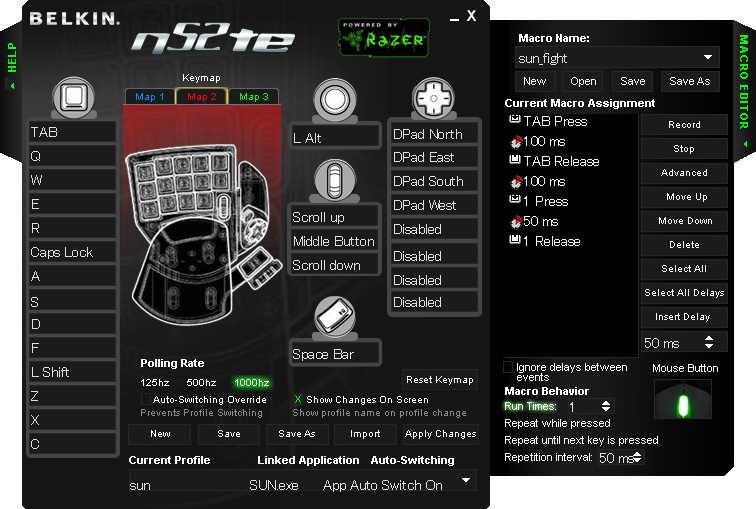Open the Macro Name dropdown
Screen dimensions: 756x509
tap(708, 57)
